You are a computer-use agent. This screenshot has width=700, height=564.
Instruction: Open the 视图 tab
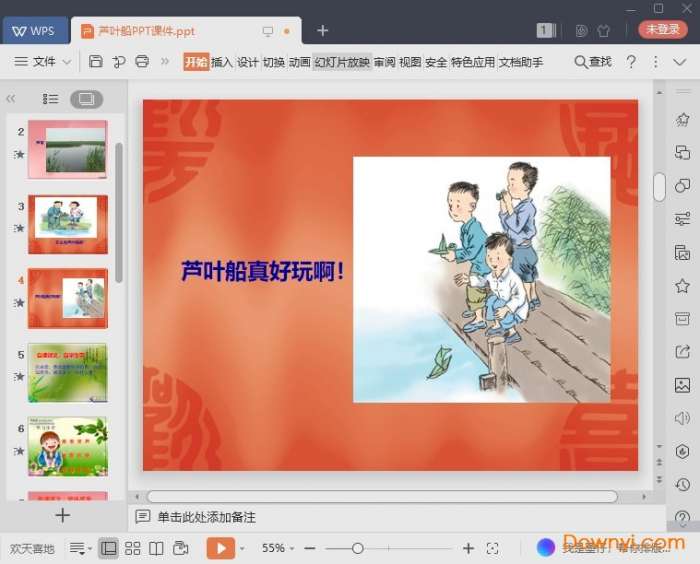pyautogui.click(x=410, y=62)
